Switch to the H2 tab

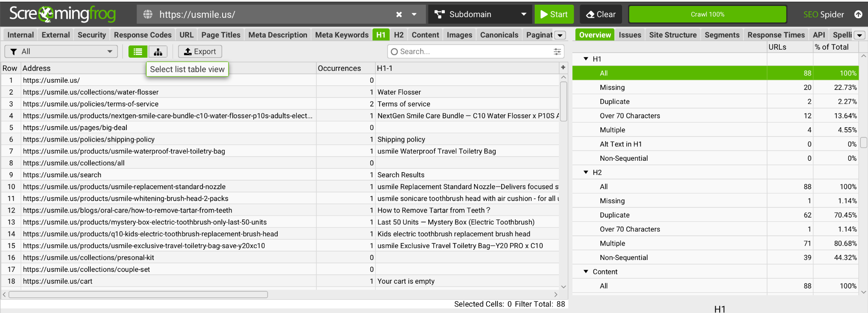click(x=399, y=35)
